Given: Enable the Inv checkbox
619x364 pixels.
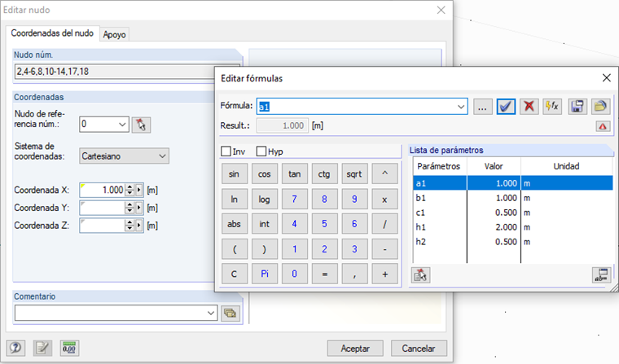Looking at the screenshot, I should click(226, 151).
